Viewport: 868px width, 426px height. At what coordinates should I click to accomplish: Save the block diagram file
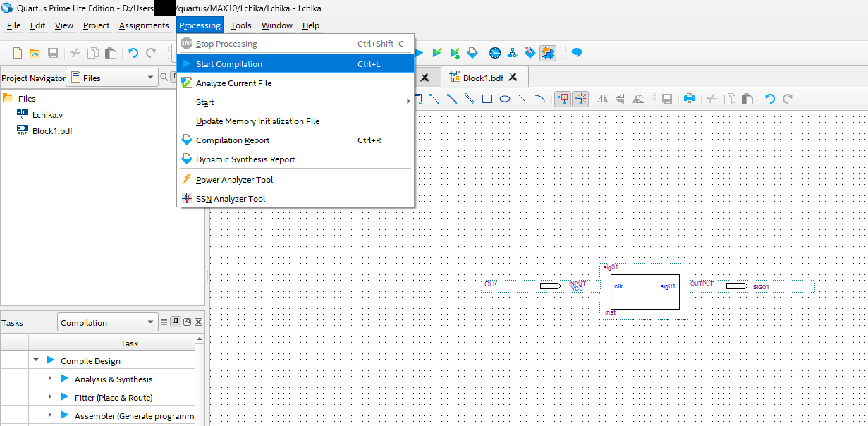point(667,99)
